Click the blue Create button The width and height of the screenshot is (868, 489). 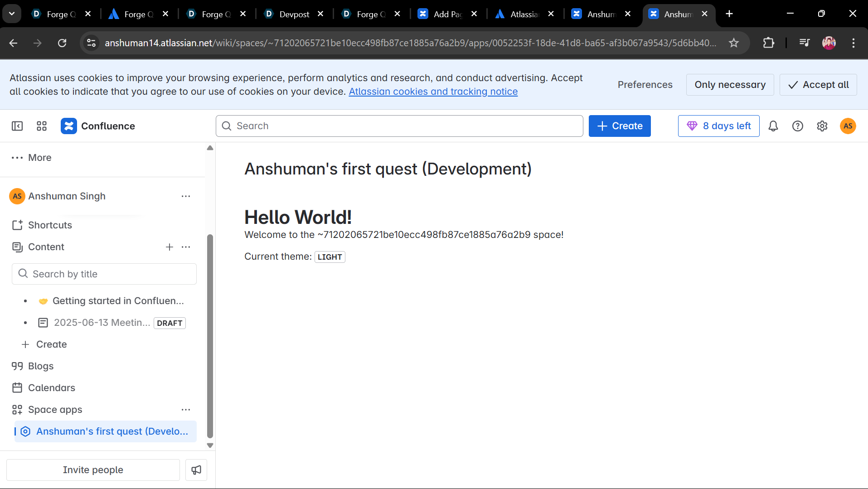coord(620,126)
